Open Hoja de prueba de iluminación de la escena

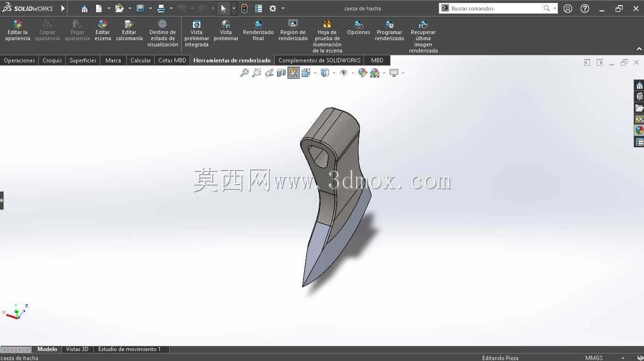(327, 36)
